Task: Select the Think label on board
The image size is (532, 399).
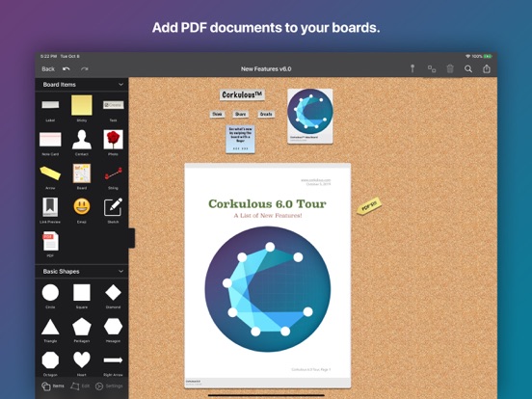Action: click(217, 114)
